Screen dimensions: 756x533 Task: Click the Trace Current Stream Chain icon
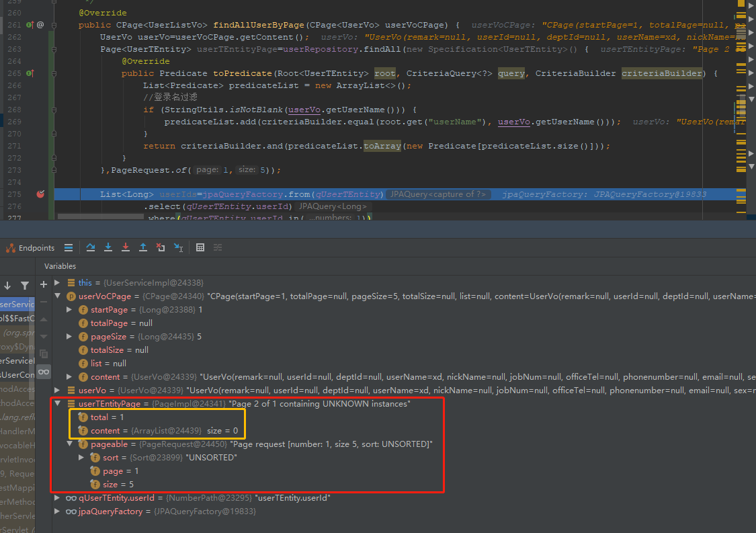218,247
